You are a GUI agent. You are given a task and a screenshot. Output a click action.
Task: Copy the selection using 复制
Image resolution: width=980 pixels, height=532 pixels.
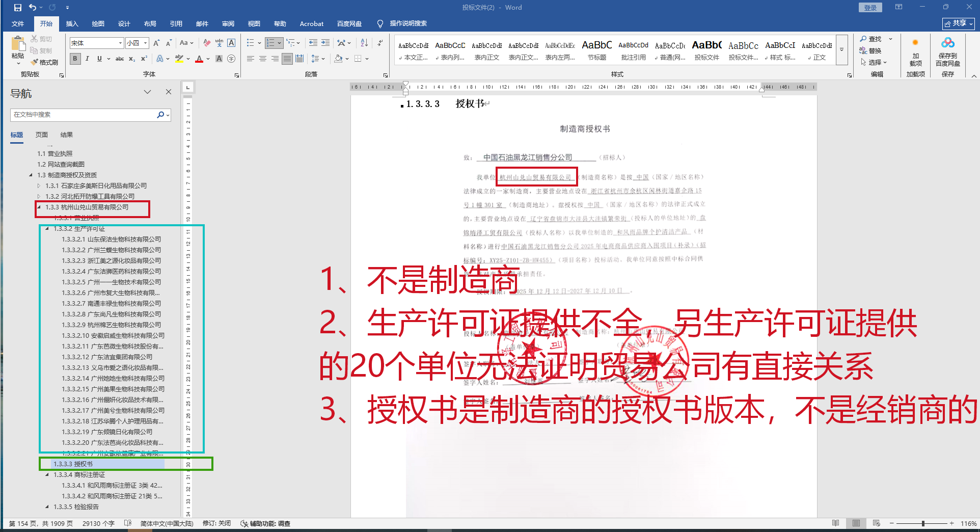coord(41,50)
